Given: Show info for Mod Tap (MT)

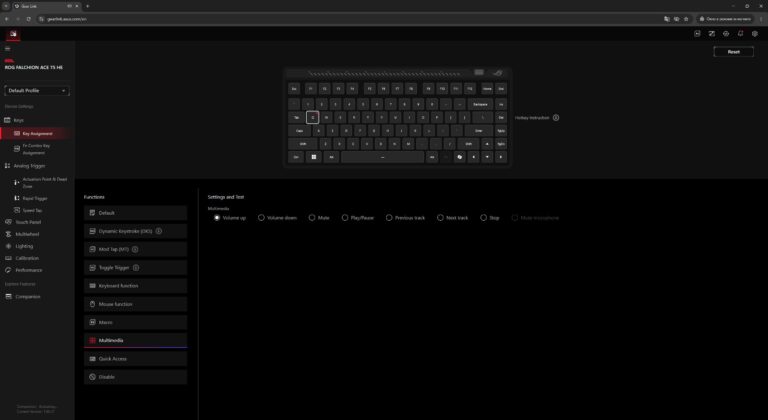Looking at the screenshot, I should pos(135,249).
